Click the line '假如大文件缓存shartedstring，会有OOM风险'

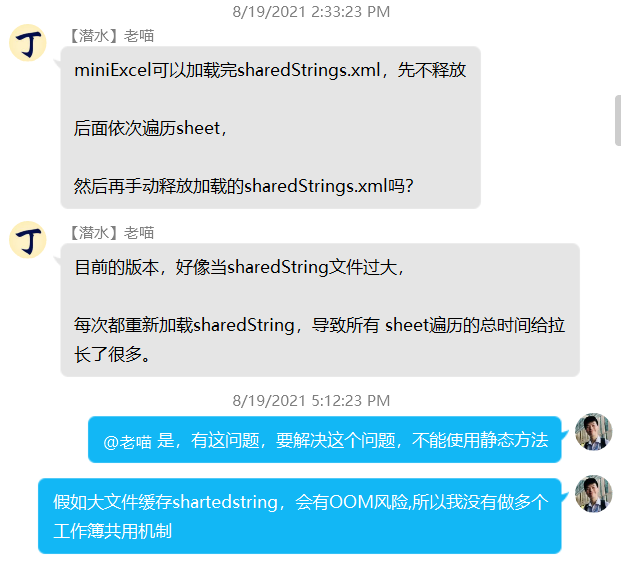point(231,502)
